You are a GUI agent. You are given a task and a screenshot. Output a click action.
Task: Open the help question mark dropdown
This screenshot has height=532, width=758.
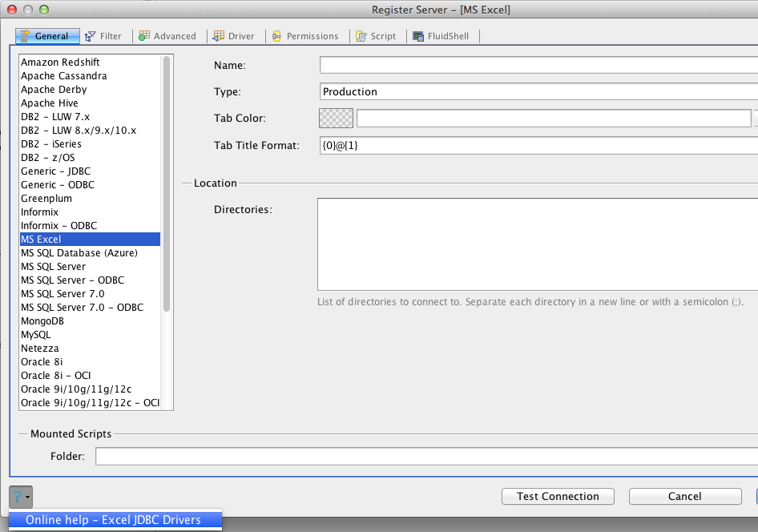pos(21,497)
